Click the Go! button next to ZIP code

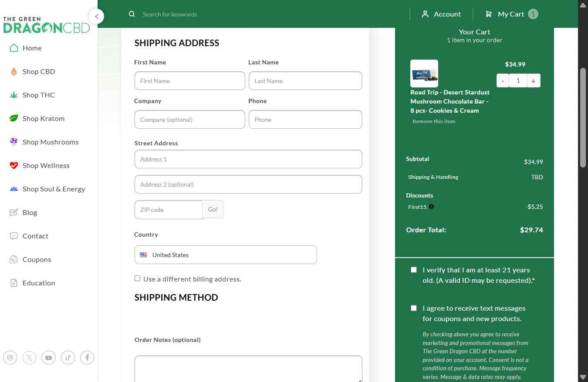tap(213, 209)
